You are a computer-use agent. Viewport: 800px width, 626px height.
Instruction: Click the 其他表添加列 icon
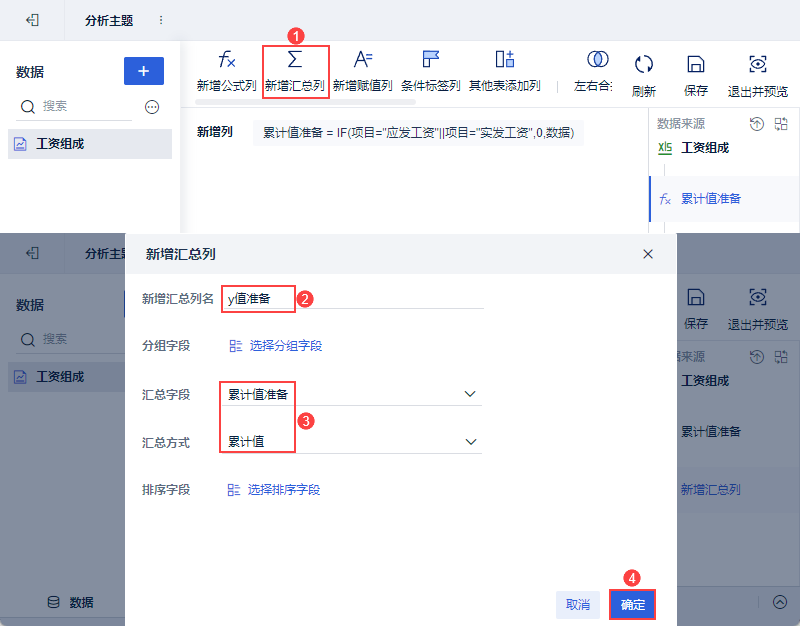[505, 59]
